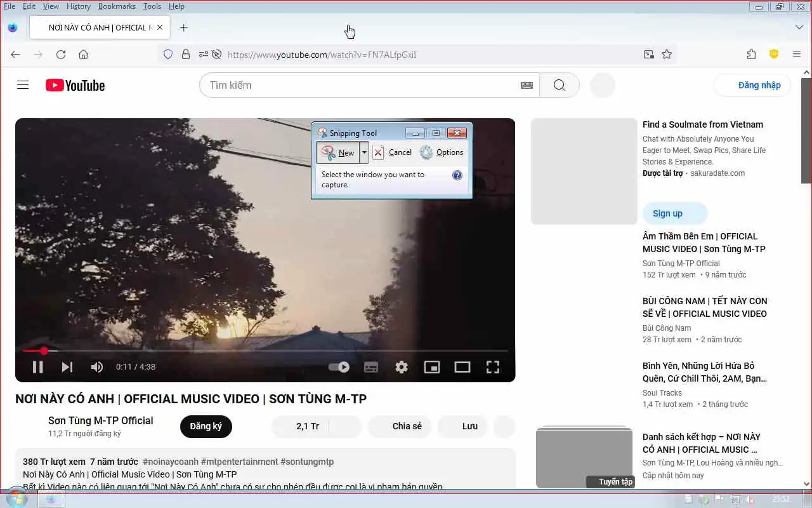Click the #mtpentertainment hashtag
Viewport: 812px width, 508px height.
(239, 462)
